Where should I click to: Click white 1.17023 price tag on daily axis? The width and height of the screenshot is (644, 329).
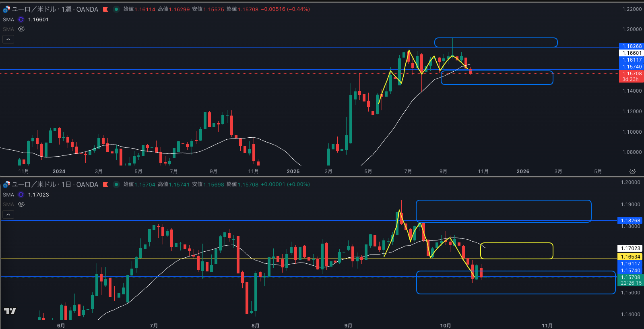630,248
